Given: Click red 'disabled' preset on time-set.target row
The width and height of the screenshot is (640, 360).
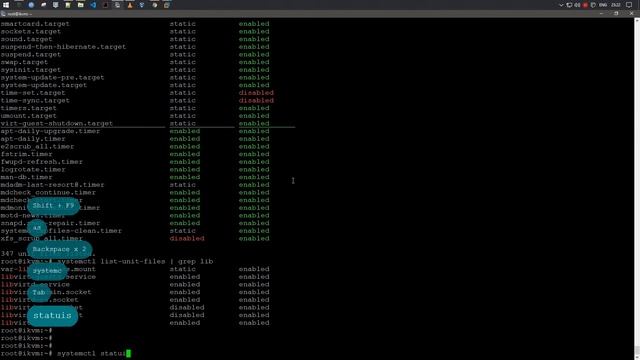Looking at the screenshot, I should pos(256,93).
